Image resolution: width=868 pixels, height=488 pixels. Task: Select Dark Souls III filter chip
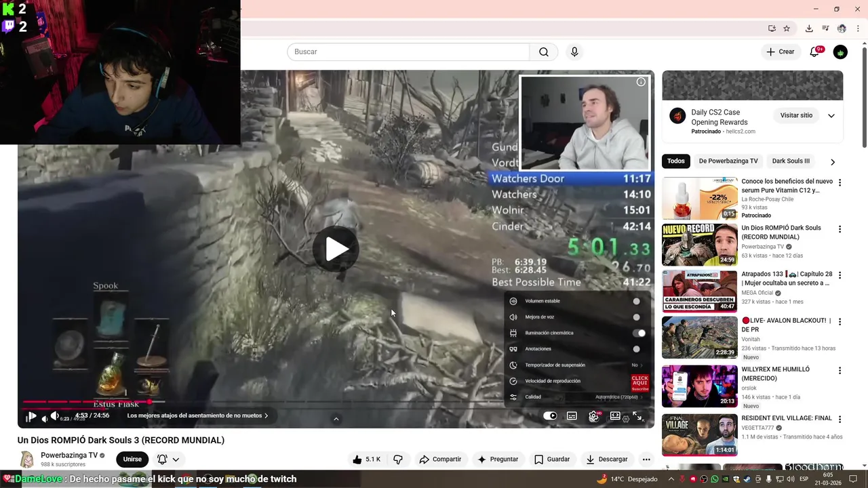(791, 161)
